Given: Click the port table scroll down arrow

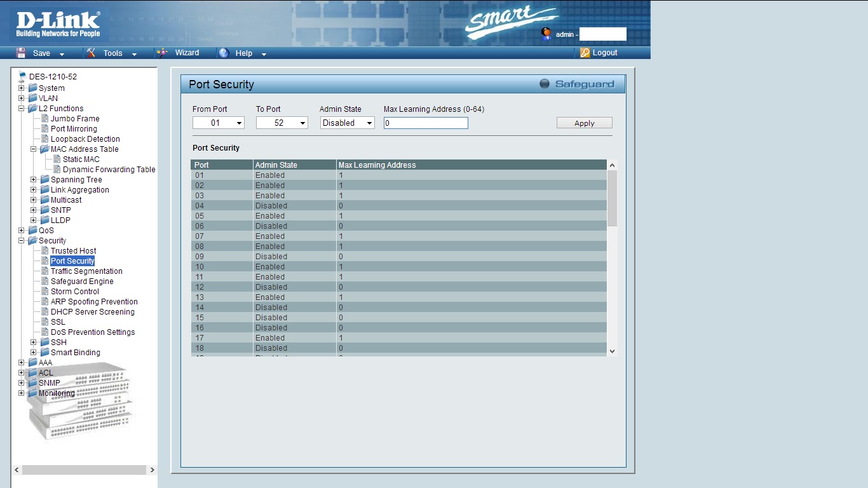Looking at the screenshot, I should [612, 351].
